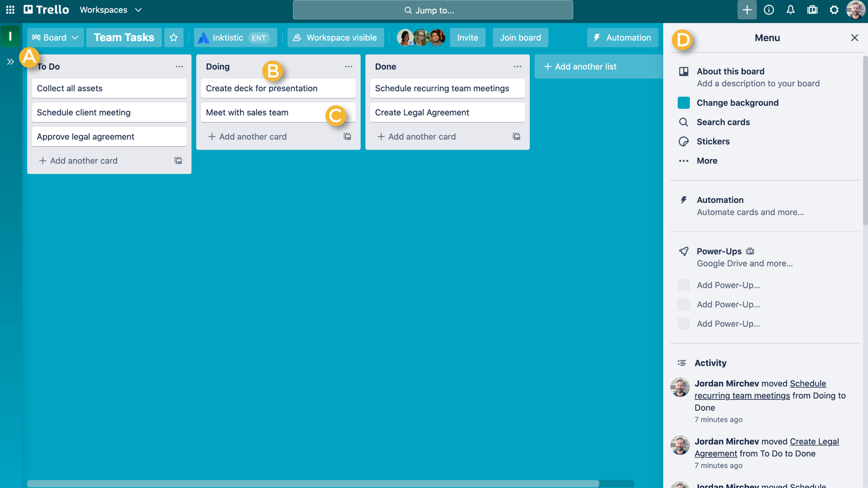Expand the Done list options menu
This screenshot has width=868, height=488.
517,66
